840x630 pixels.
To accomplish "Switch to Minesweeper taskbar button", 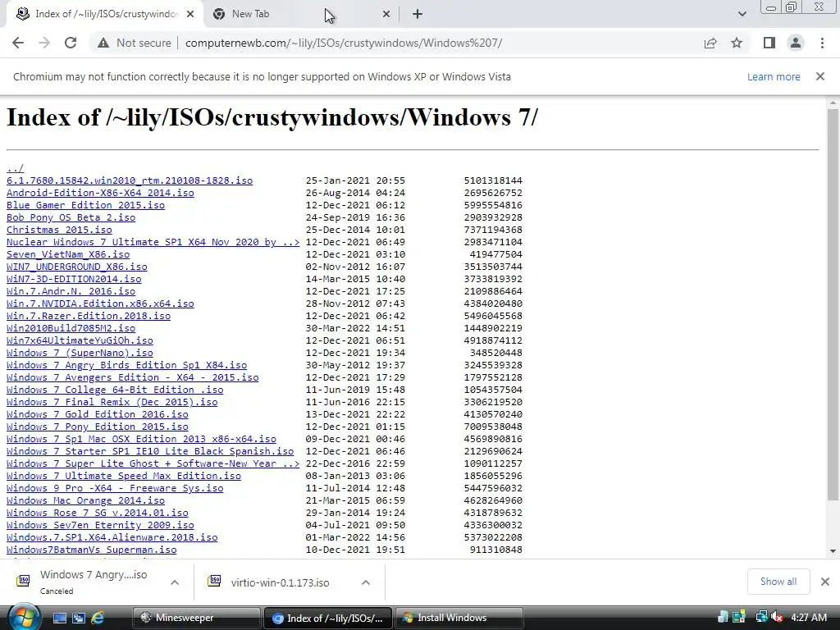I will [195, 618].
